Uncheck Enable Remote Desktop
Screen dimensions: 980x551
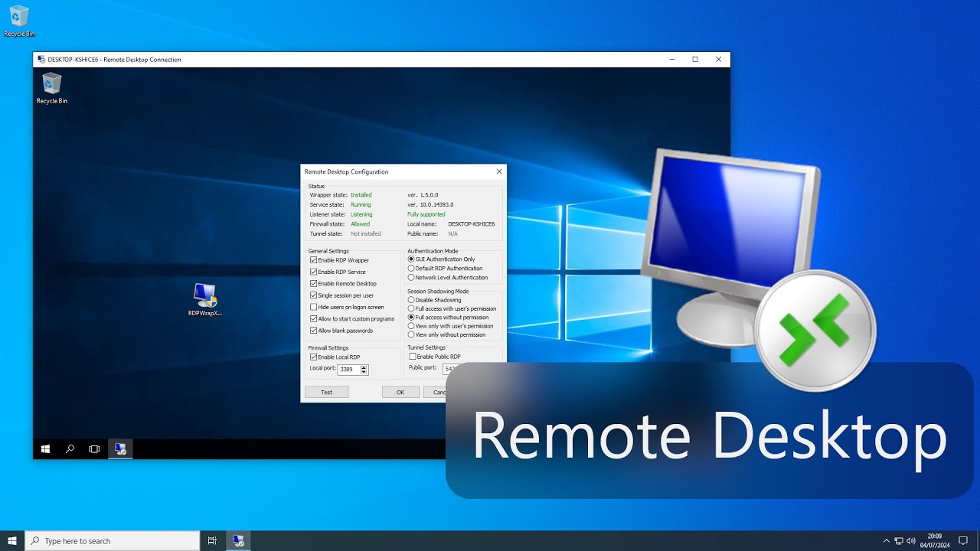[313, 284]
